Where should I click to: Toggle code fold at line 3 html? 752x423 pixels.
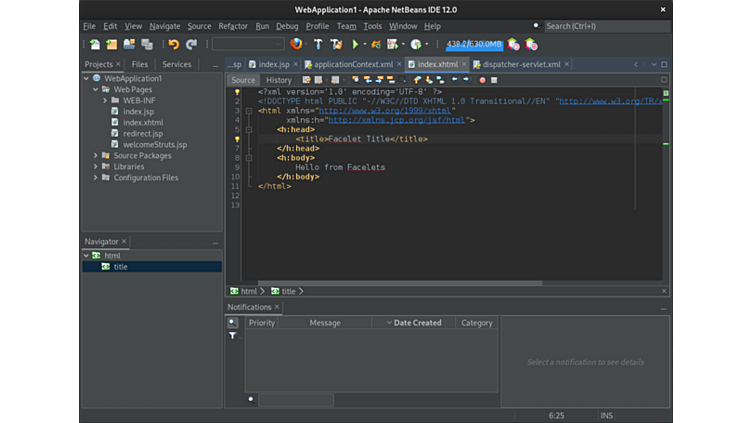click(x=249, y=111)
